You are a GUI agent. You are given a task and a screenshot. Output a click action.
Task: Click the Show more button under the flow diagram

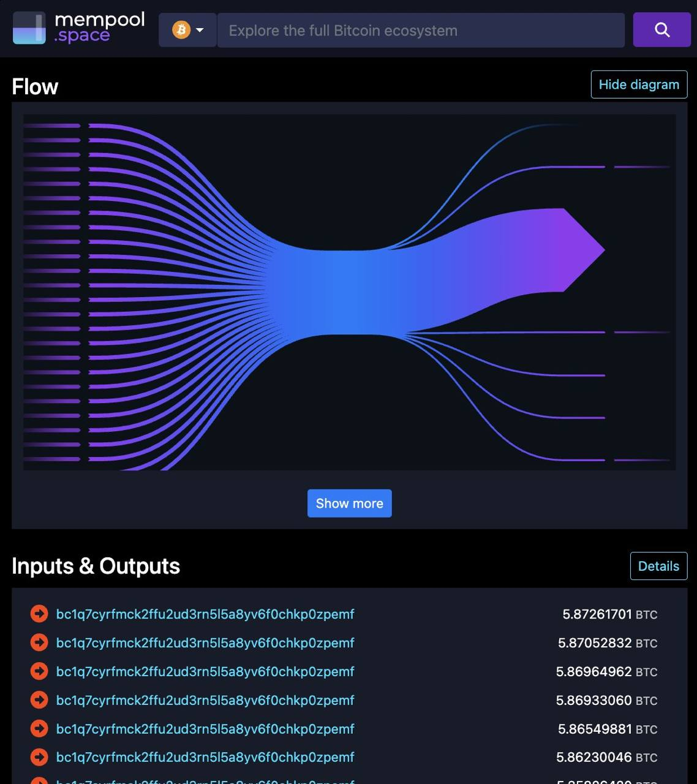(349, 503)
